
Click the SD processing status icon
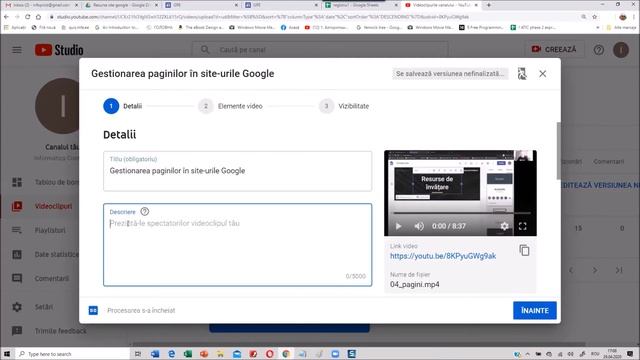pos(93,311)
